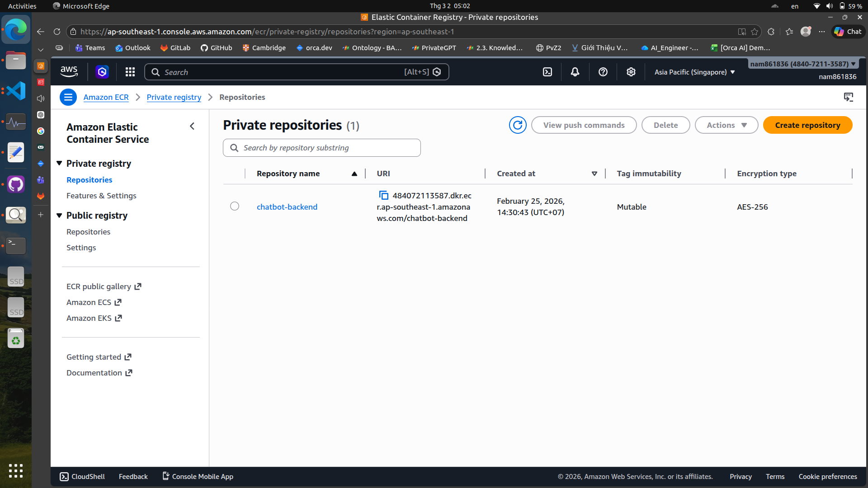
Task: Open the notifications bell
Action: coord(575,72)
